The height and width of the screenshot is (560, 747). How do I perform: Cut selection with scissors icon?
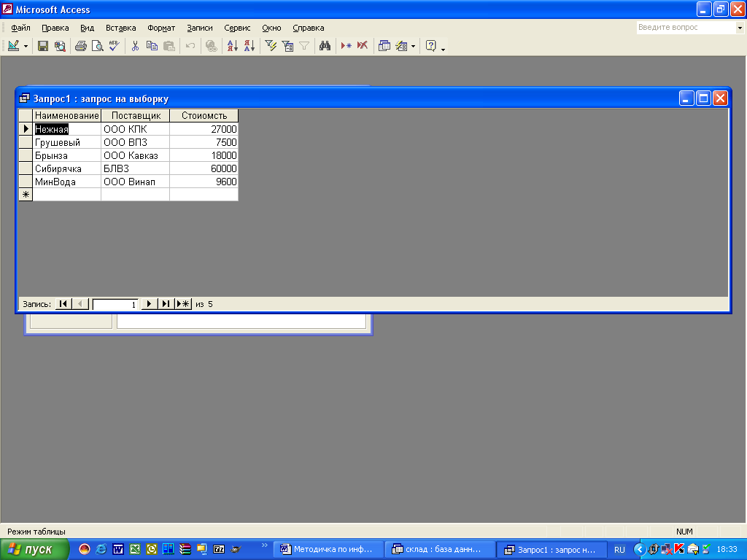135,46
